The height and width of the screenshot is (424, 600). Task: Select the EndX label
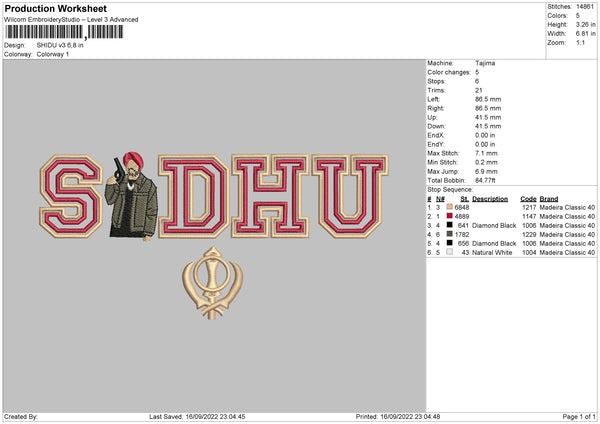point(436,135)
